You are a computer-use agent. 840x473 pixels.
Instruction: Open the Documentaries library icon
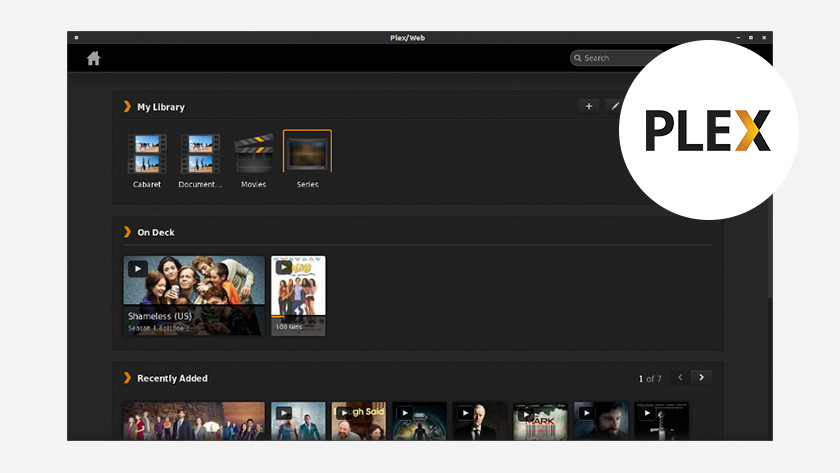tap(200, 154)
